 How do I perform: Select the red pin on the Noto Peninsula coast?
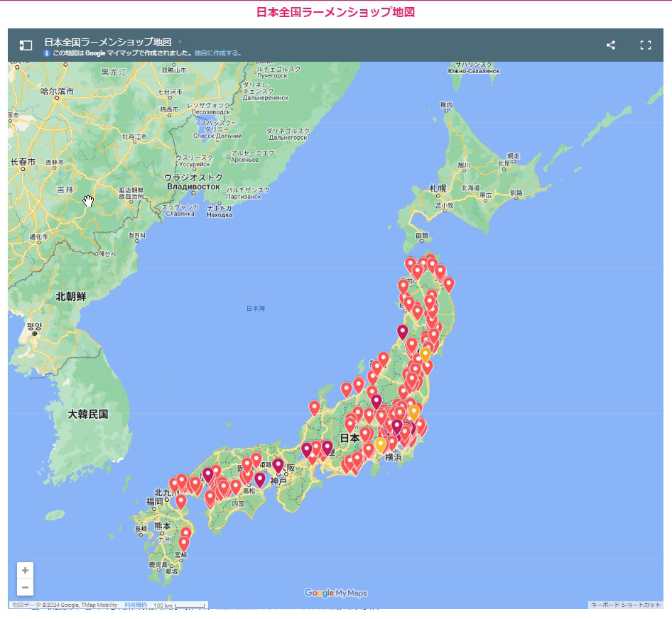(314, 407)
